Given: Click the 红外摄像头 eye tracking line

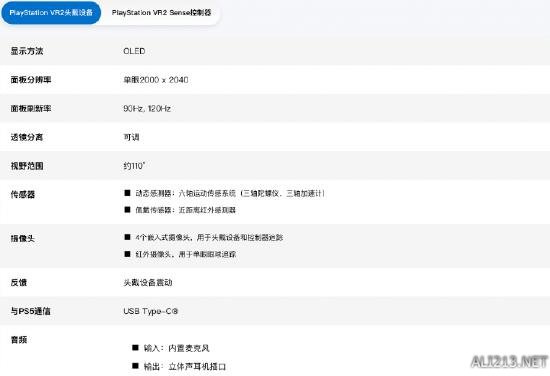Looking at the screenshot, I should tap(180, 254).
